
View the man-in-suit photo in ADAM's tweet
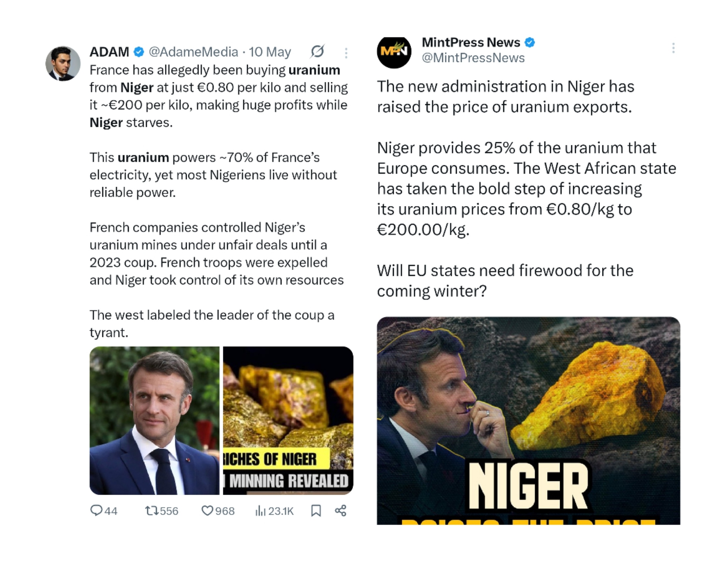click(154, 420)
